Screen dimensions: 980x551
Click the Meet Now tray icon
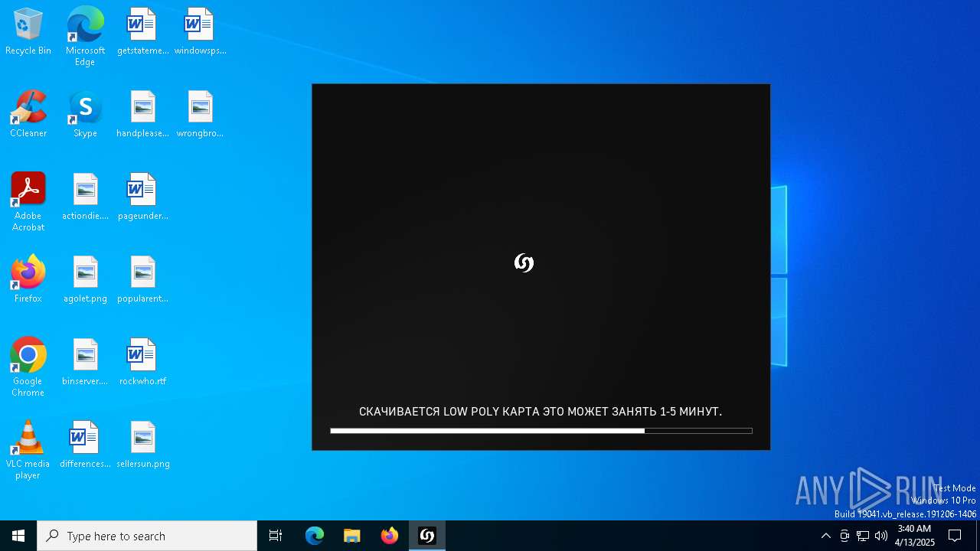(x=844, y=536)
